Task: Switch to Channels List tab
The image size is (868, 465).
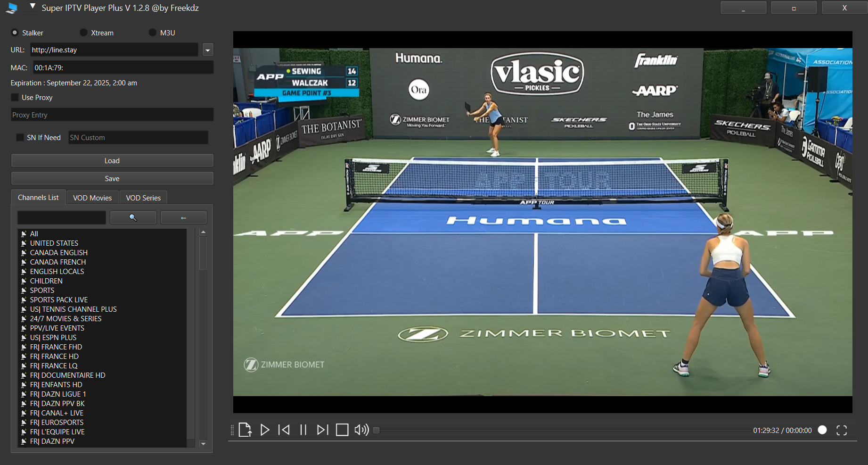Action: tap(38, 197)
